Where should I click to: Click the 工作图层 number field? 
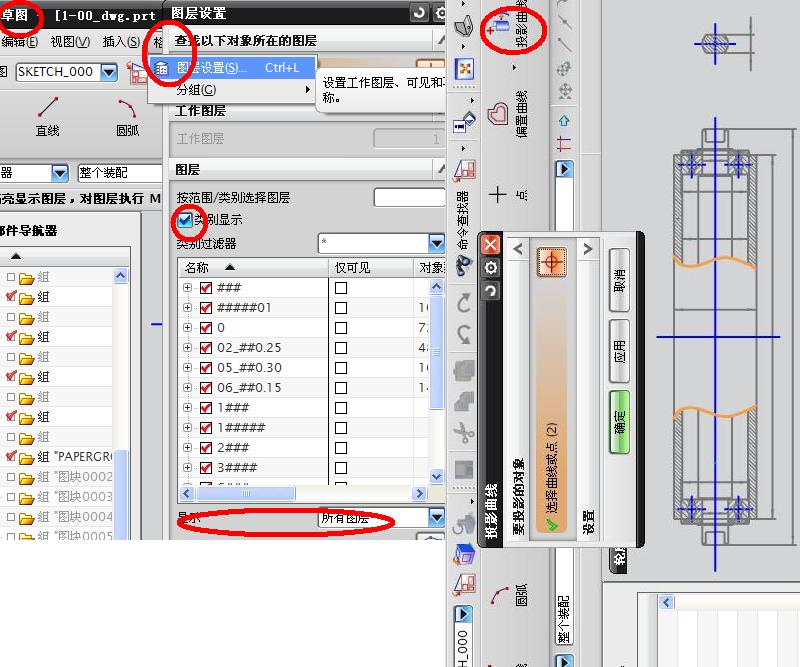click(409, 139)
